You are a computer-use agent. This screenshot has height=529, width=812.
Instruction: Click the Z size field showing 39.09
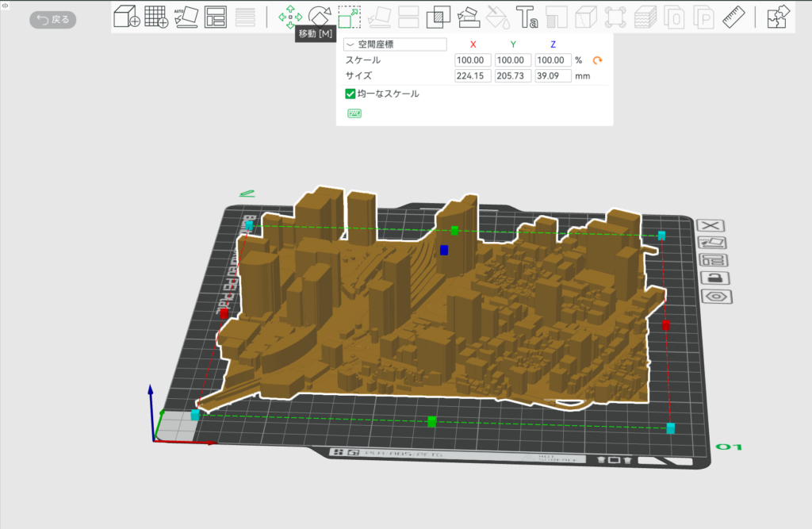coord(553,76)
